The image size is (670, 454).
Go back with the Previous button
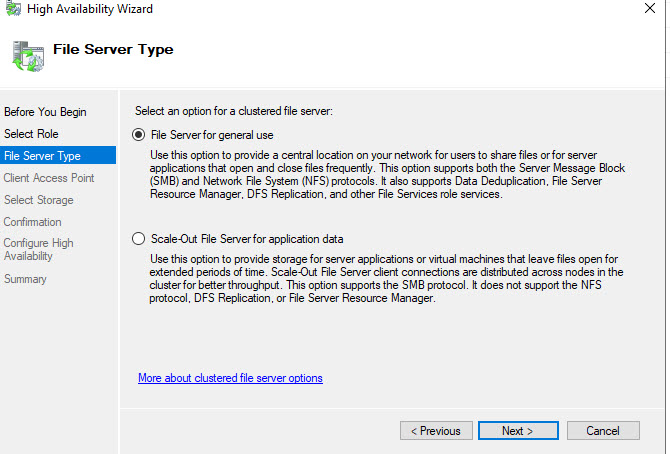tap(436, 431)
